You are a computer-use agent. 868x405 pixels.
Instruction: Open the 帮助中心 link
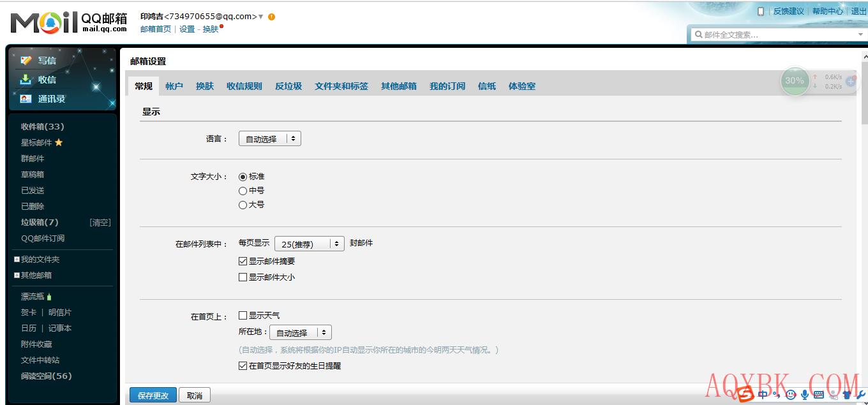coord(828,11)
